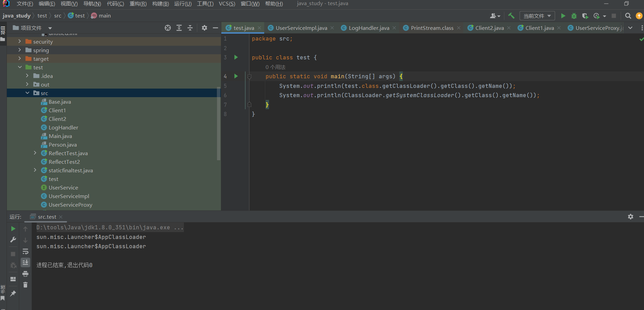This screenshot has width=644, height=310.
Task: Open the VCS(S) menu
Action: (x=227, y=4)
